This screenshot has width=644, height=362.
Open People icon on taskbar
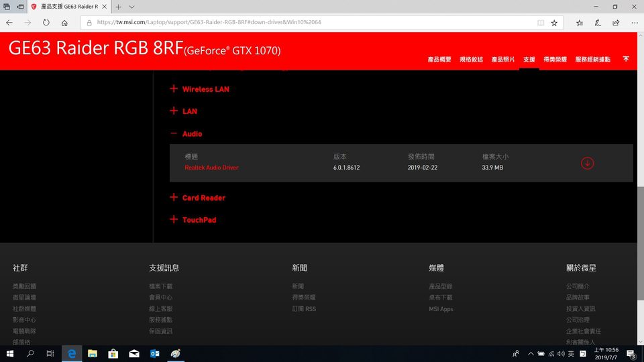tap(515, 353)
